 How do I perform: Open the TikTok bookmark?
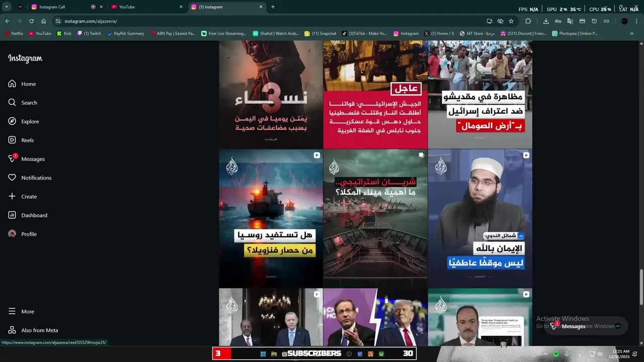(364, 34)
